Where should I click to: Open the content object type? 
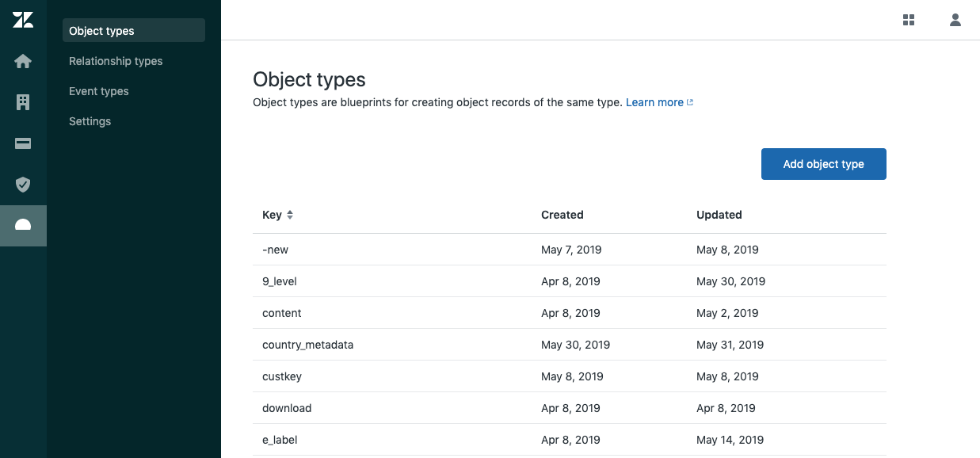pyautogui.click(x=281, y=312)
